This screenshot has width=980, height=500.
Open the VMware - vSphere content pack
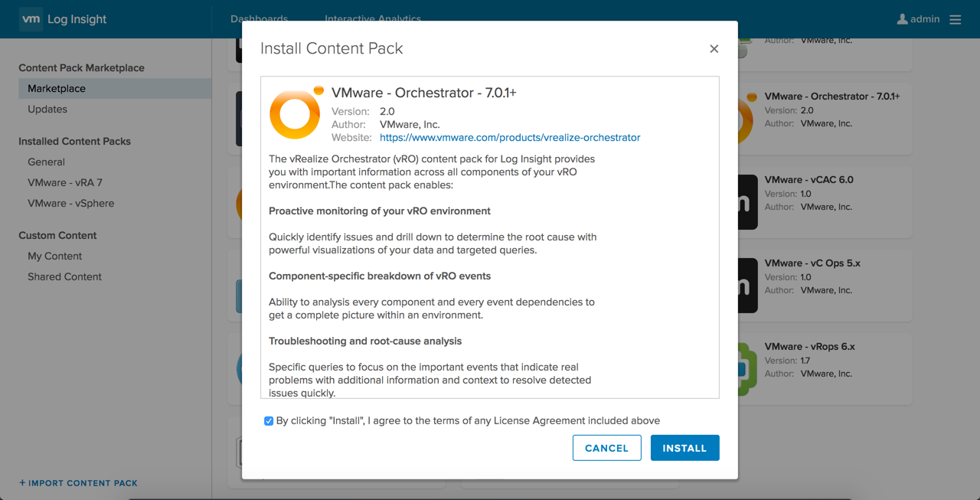pyautogui.click(x=71, y=204)
